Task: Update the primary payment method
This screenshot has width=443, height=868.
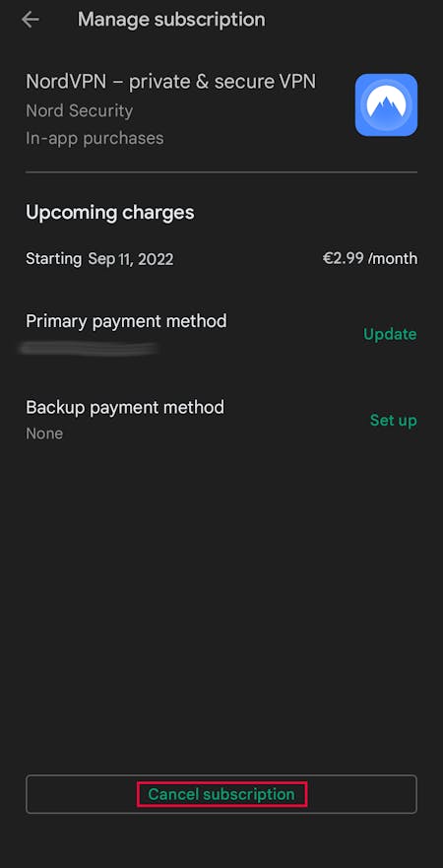Action: click(x=390, y=334)
